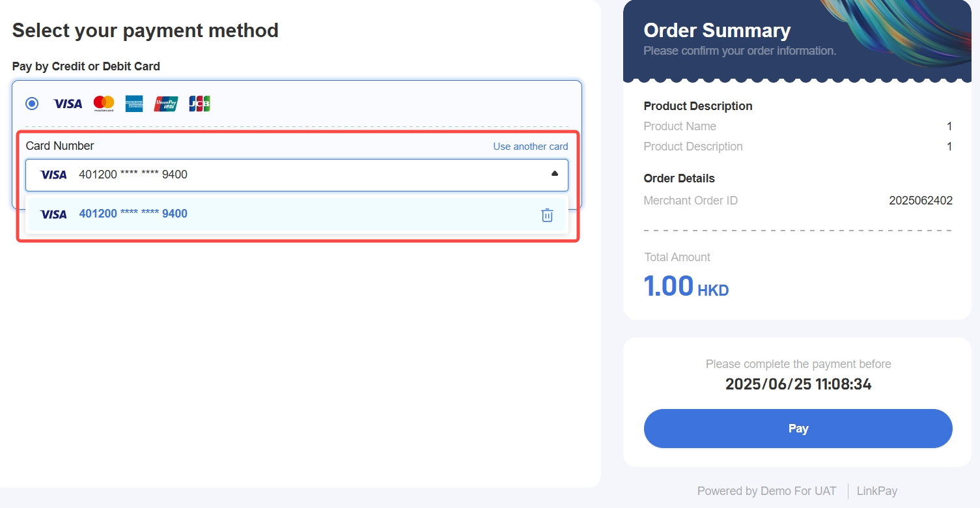Click the JCB logo

(x=199, y=104)
